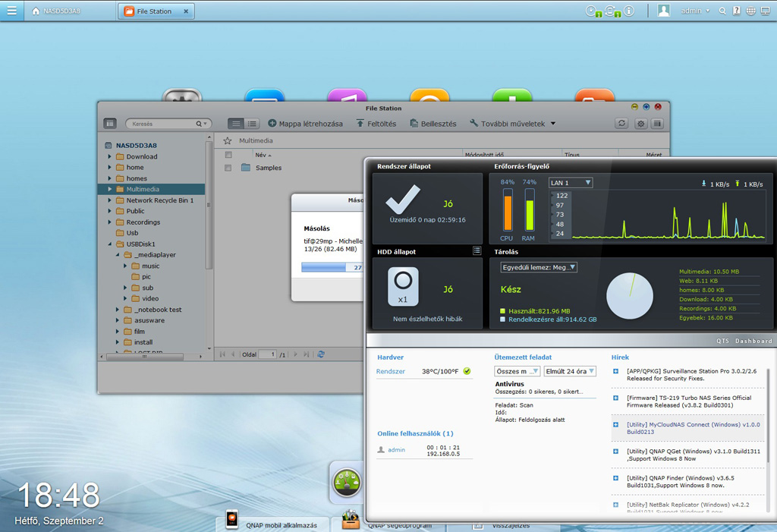
Task: Click the search magnifier icon in top bar
Action: (x=722, y=11)
